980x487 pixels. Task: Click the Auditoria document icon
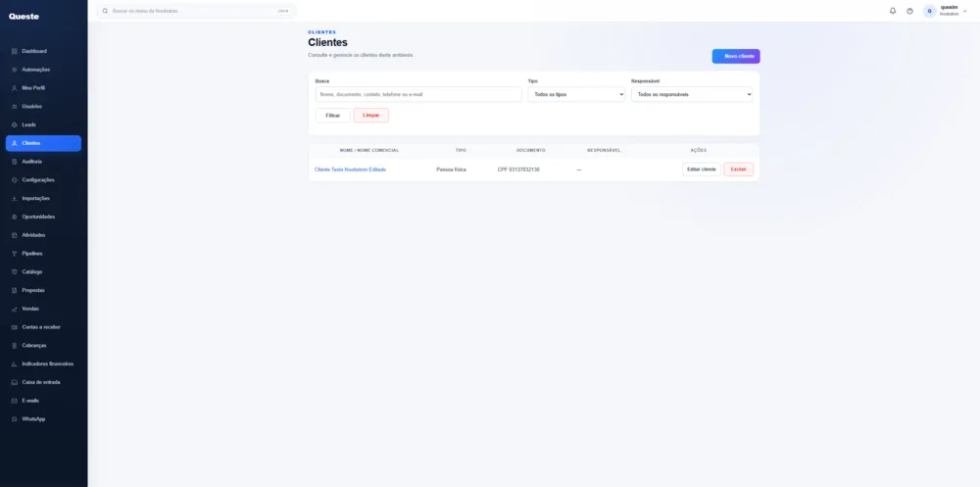(15, 162)
